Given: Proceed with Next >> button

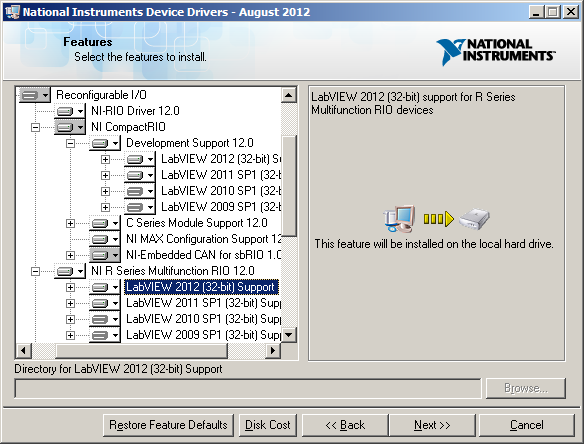Looking at the screenshot, I should [x=432, y=425].
